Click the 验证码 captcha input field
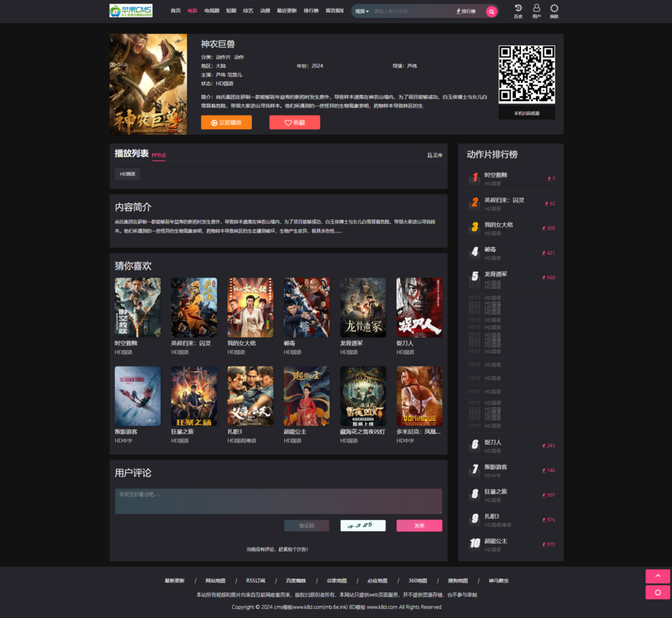672x618 pixels. [306, 525]
